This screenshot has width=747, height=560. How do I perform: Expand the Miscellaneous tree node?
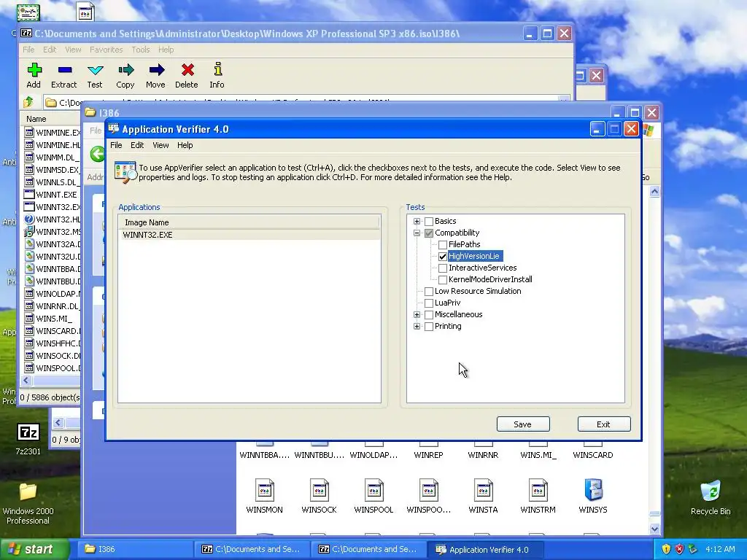pos(417,315)
